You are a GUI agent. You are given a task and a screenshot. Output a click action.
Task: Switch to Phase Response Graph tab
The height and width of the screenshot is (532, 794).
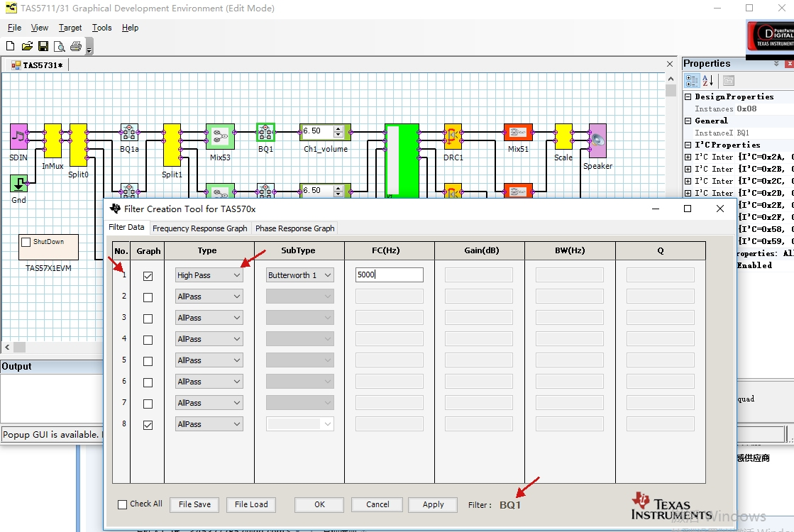[294, 228]
